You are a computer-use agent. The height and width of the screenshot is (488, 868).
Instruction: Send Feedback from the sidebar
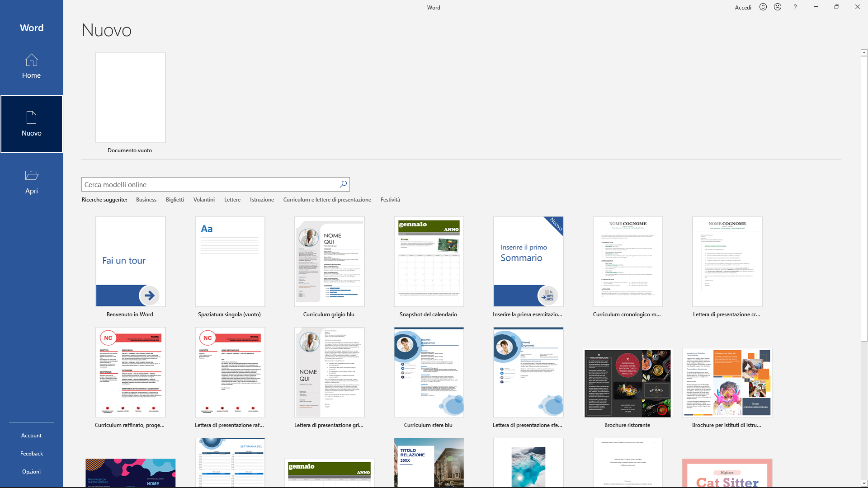[x=31, y=453]
